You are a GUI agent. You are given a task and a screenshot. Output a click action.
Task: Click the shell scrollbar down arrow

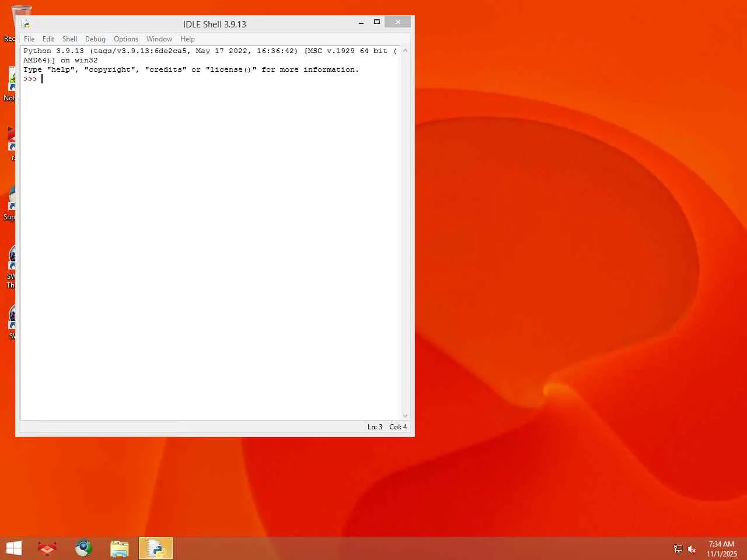(x=405, y=416)
